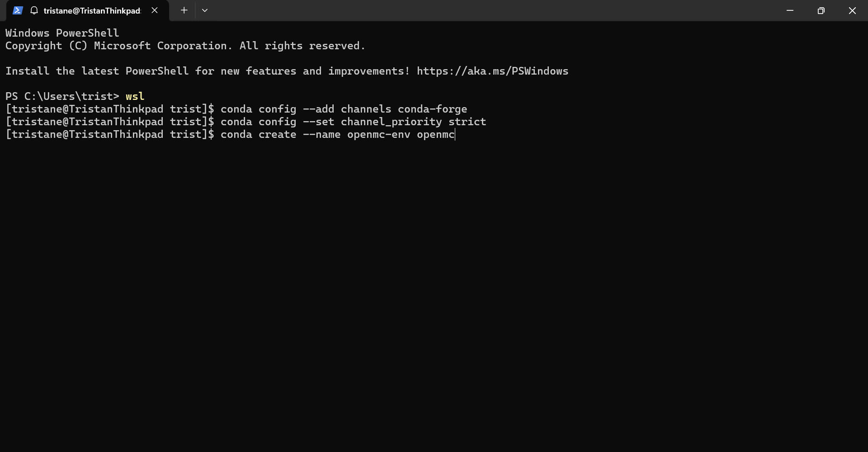Click the PowerShell icon in the tab
This screenshot has width=868, height=452.
pyautogui.click(x=18, y=10)
